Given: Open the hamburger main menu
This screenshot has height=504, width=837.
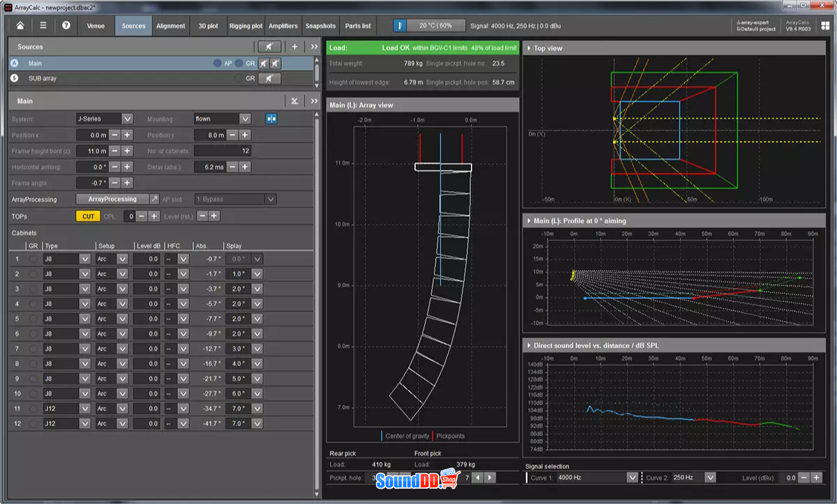Looking at the screenshot, I should tap(43, 26).
